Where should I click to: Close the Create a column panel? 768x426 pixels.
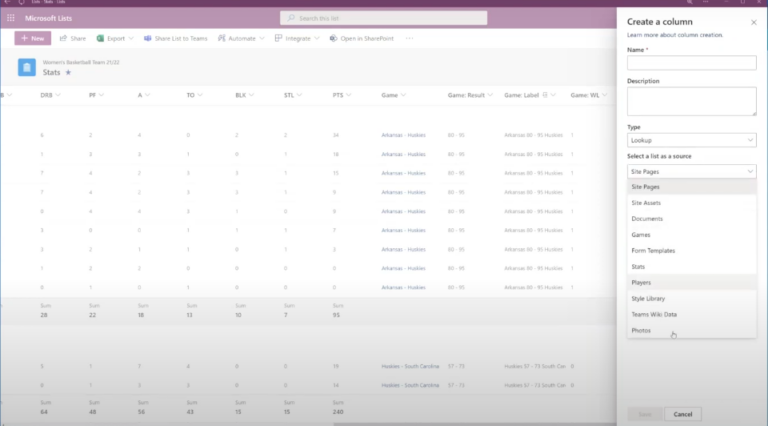[754, 22]
